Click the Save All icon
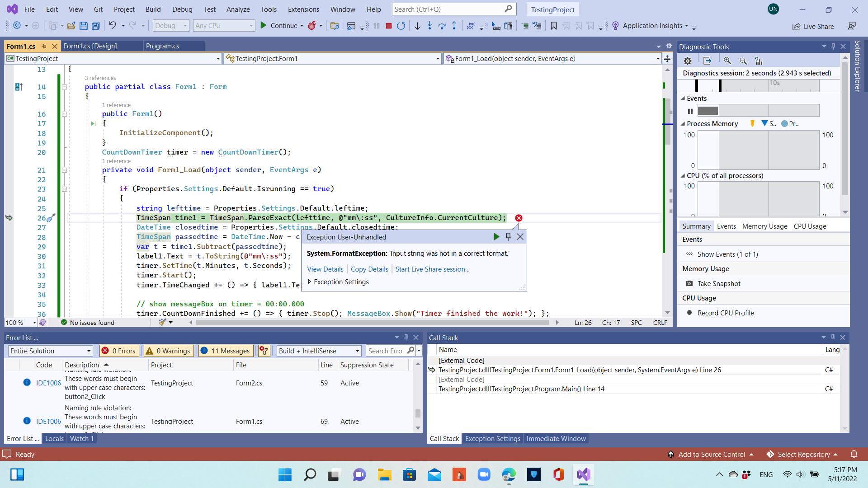This screenshot has height=488, width=868. coord(95,26)
